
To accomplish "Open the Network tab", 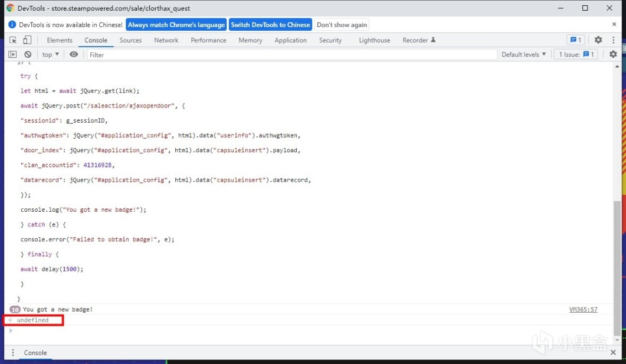I will pos(166,40).
